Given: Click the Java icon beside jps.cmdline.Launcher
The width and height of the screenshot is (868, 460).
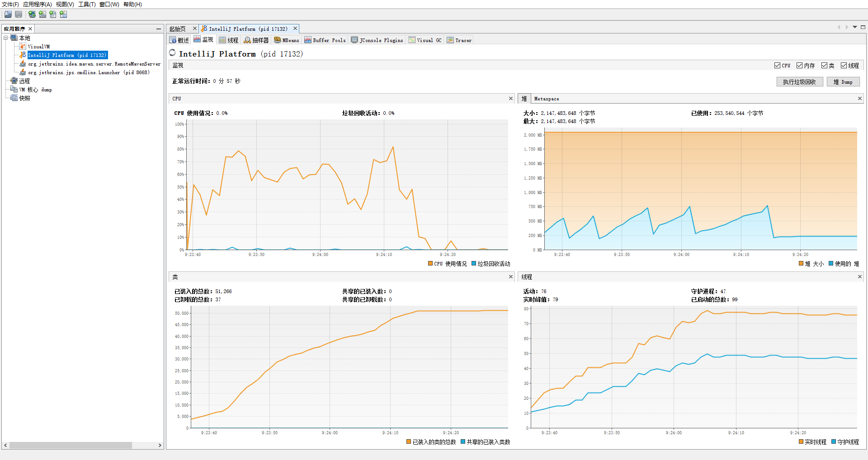Looking at the screenshot, I should (x=23, y=72).
